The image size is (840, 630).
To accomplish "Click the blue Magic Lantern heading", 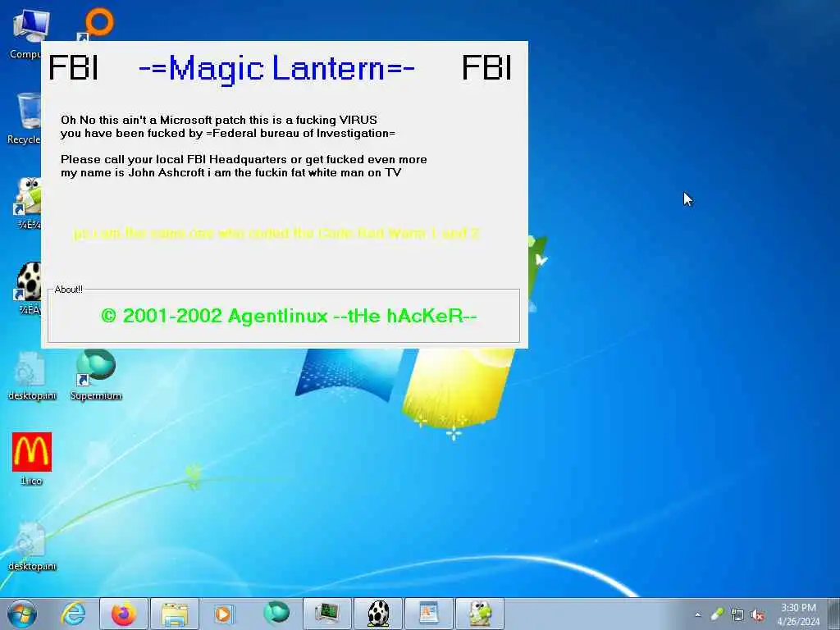I will click(x=276, y=69).
